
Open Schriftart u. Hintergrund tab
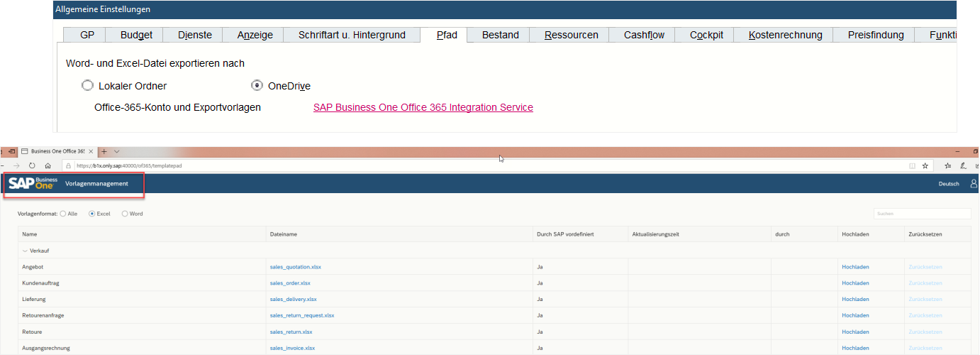point(352,35)
